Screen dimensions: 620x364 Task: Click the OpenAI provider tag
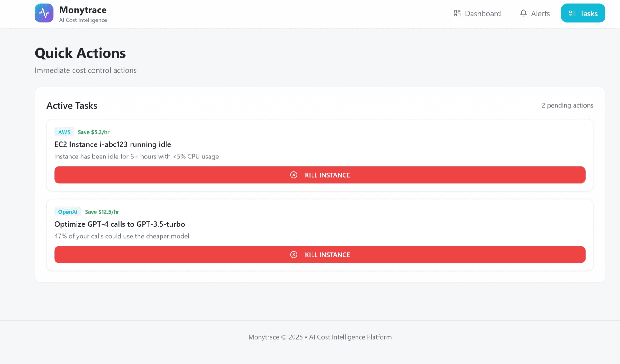point(68,212)
